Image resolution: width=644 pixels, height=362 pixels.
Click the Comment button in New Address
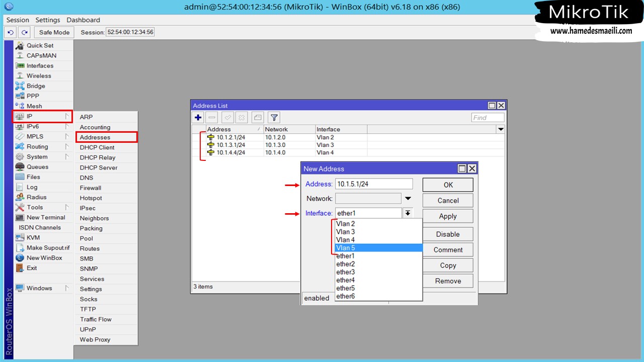pyautogui.click(x=448, y=250)
